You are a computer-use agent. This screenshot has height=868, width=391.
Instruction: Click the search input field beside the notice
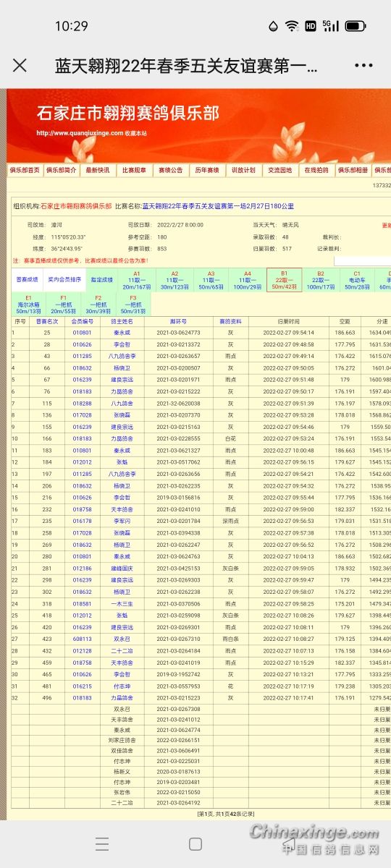tap(362, 260)
